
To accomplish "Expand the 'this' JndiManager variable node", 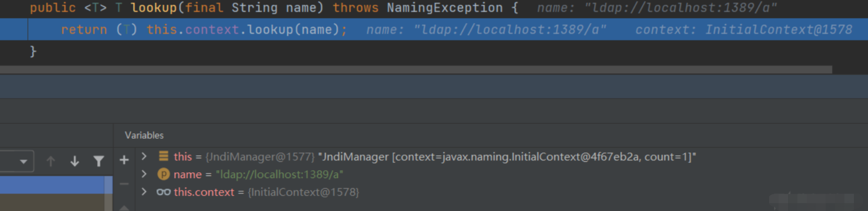I will point(144,156).
